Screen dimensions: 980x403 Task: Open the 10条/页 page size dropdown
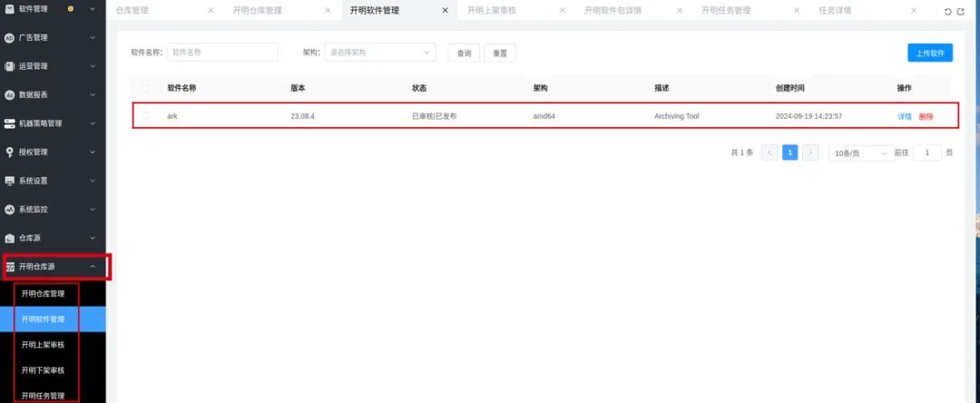860,152
